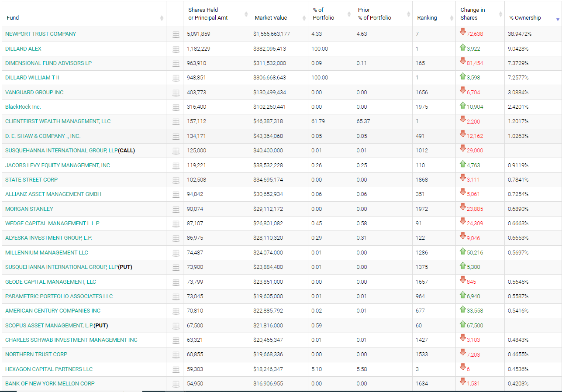Open grid icon for D. E. SHAW & COMPANY
The image size is (562, 392).
(x=176, y=137)
